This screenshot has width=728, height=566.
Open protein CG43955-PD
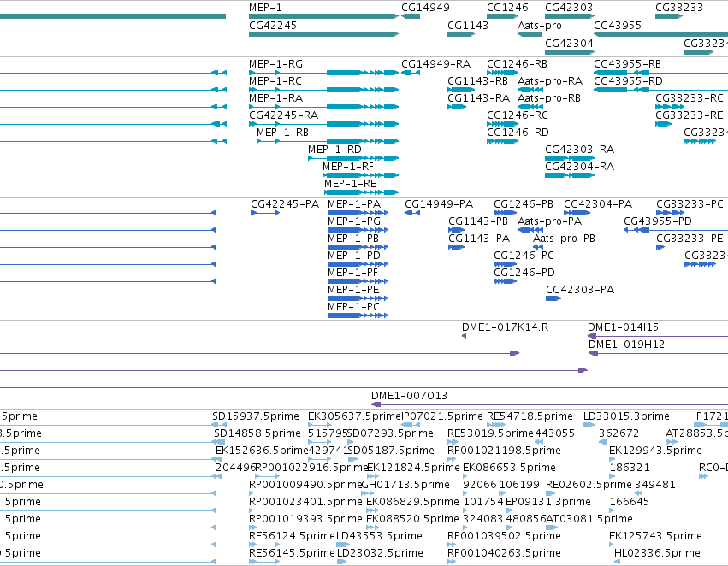[x=658, y=221]
